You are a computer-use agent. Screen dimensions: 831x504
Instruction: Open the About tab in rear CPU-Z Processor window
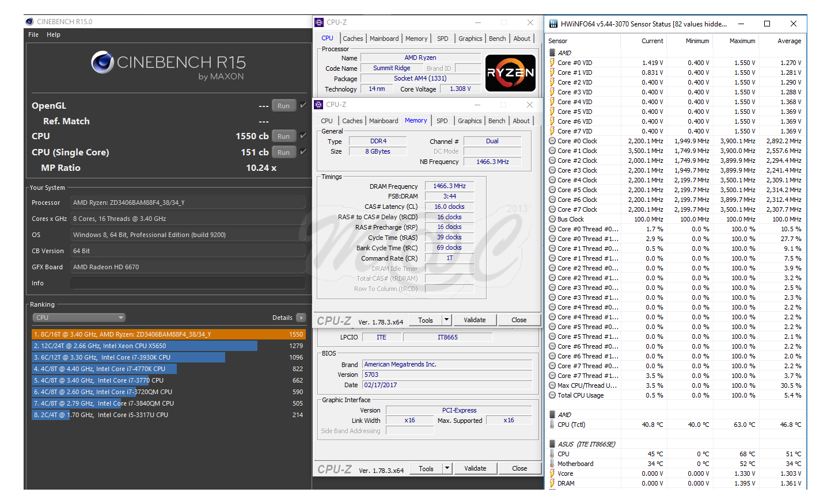tap(522, 39)
